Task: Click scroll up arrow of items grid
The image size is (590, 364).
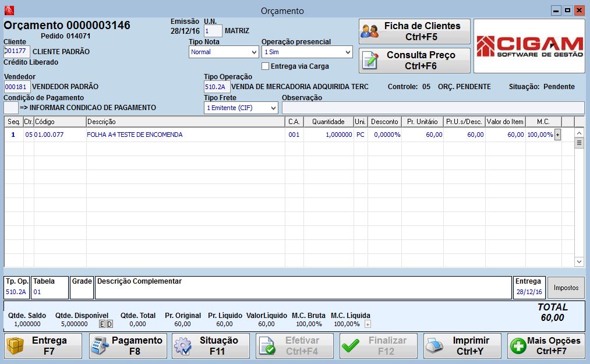Action: pyautogui.click(x=579, y=133)
